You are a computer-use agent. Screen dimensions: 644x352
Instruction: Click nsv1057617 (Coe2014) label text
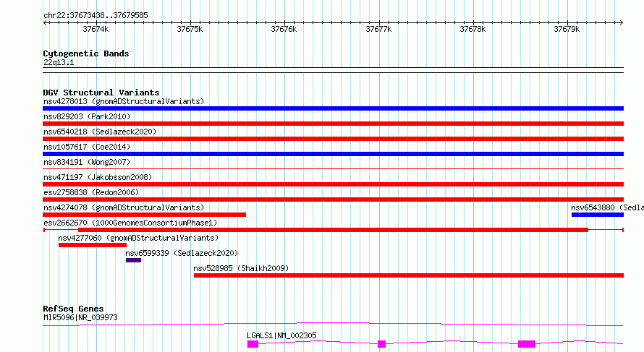point(87,147)
